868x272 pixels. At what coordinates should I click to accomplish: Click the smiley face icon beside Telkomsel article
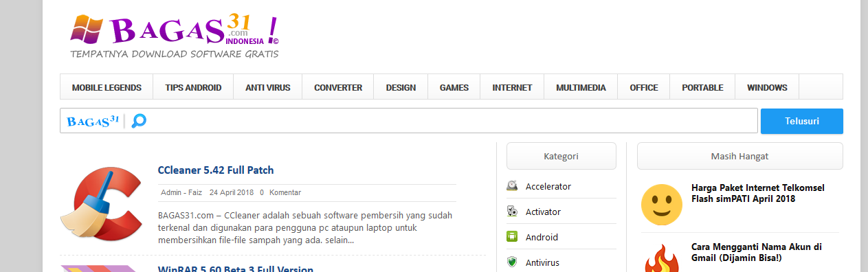click(x=662, y=204)
